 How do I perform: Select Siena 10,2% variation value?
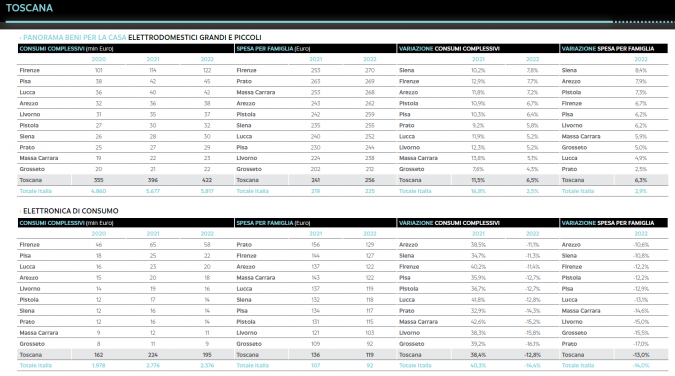[x=478, y=70]
